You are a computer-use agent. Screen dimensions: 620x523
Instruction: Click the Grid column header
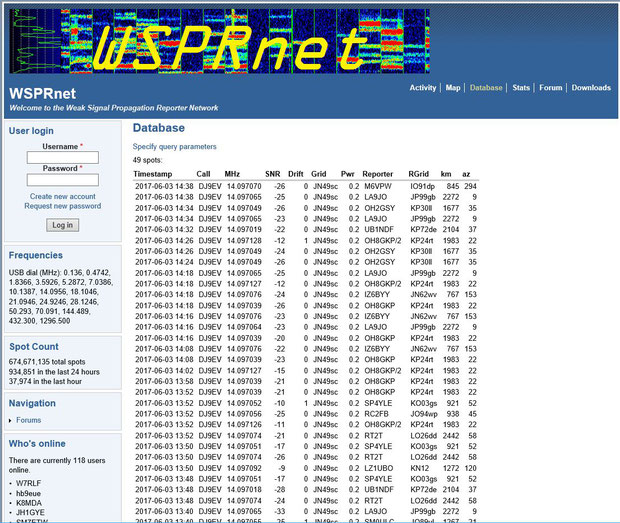319,174
